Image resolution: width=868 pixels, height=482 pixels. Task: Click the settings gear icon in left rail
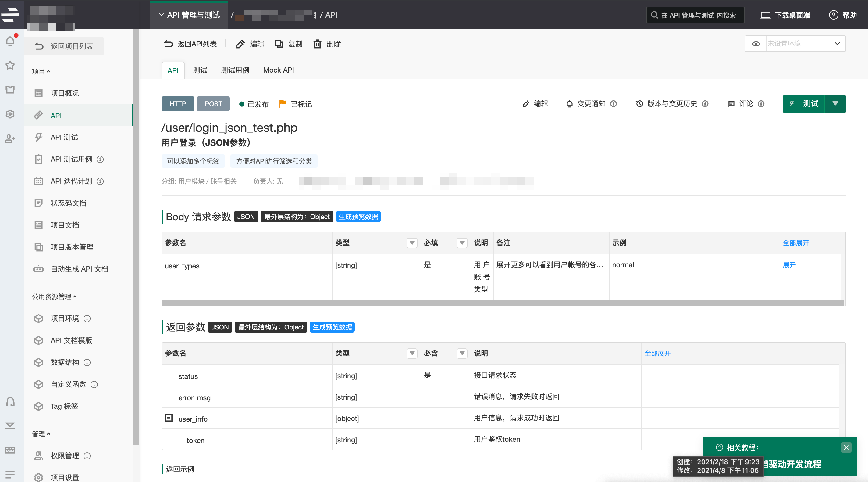pyautogui.click(x=10, y=114)
